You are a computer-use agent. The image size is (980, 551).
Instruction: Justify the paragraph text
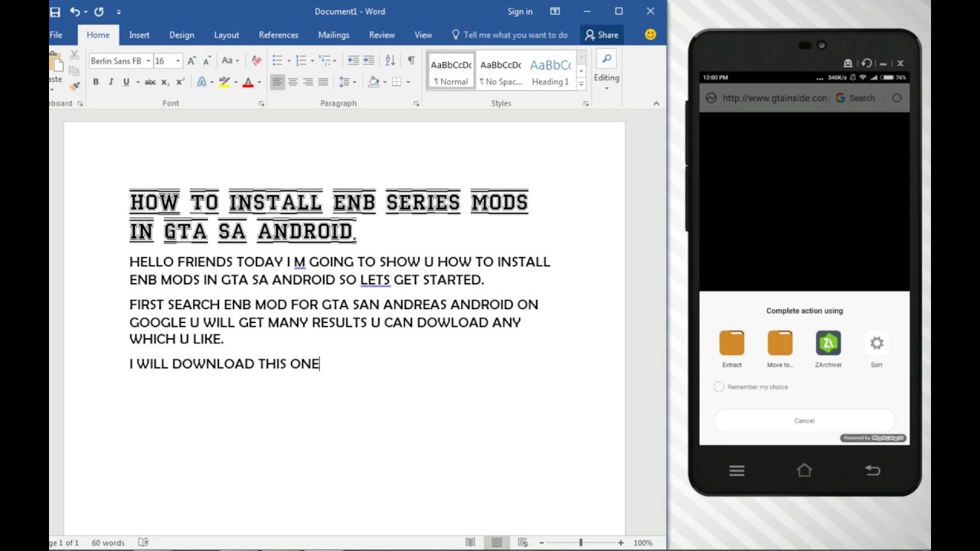click(x=323, y=82)
